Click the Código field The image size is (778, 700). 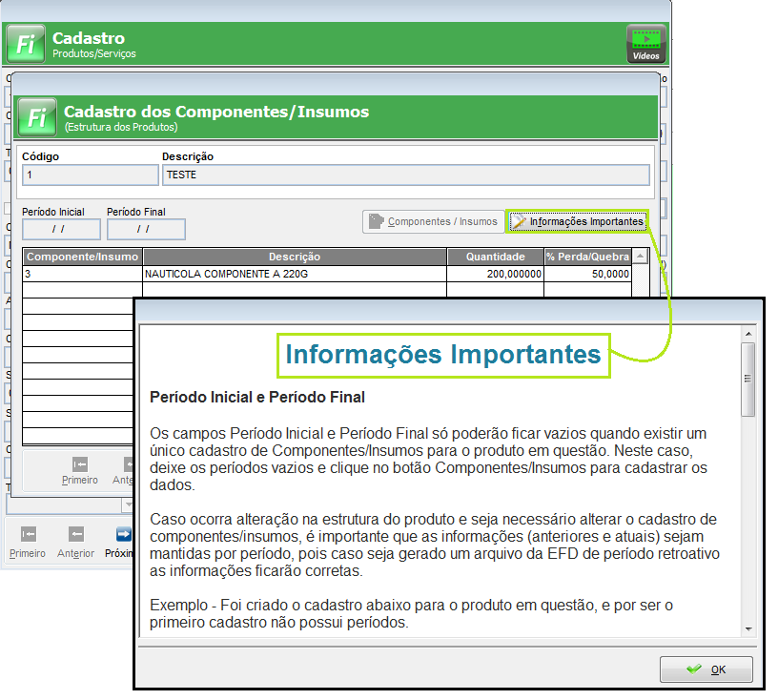point(90,175)
